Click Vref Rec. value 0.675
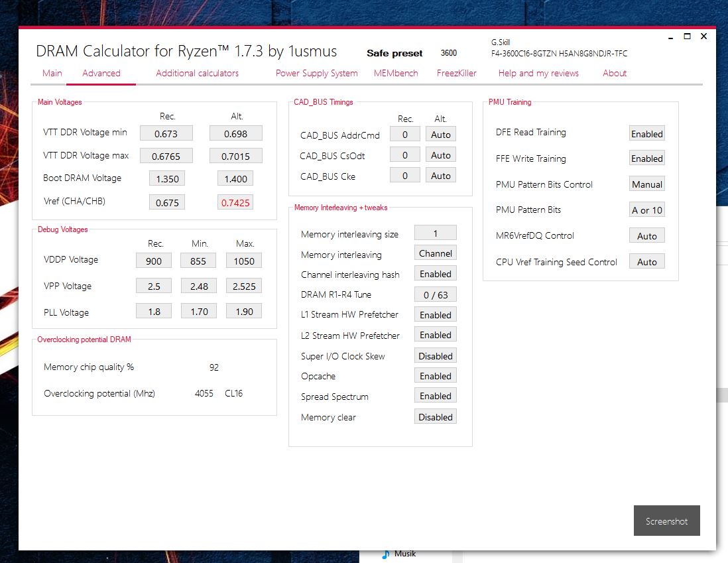The image size is (728, 563). click(x=167, y=202)
